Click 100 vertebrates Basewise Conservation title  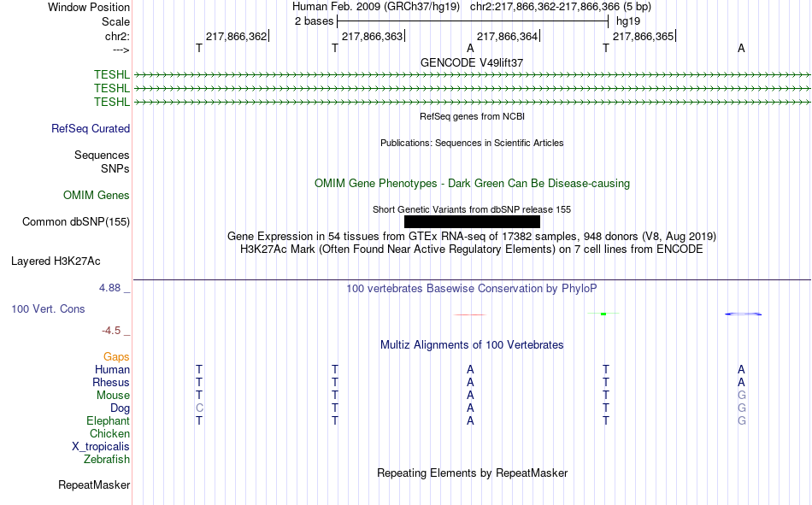pyautogui.click(x=472, y=289)
